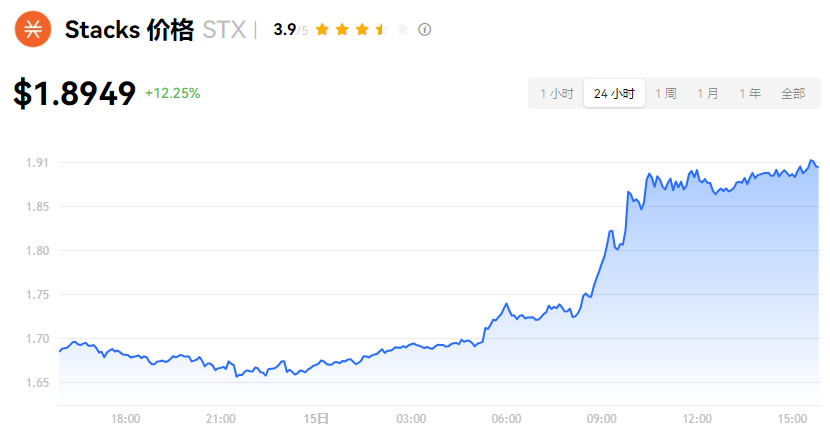Show the 全部 price history
The height and width of the screenshot is (437, 830).
pyautogui.click(x=792, y=93)
